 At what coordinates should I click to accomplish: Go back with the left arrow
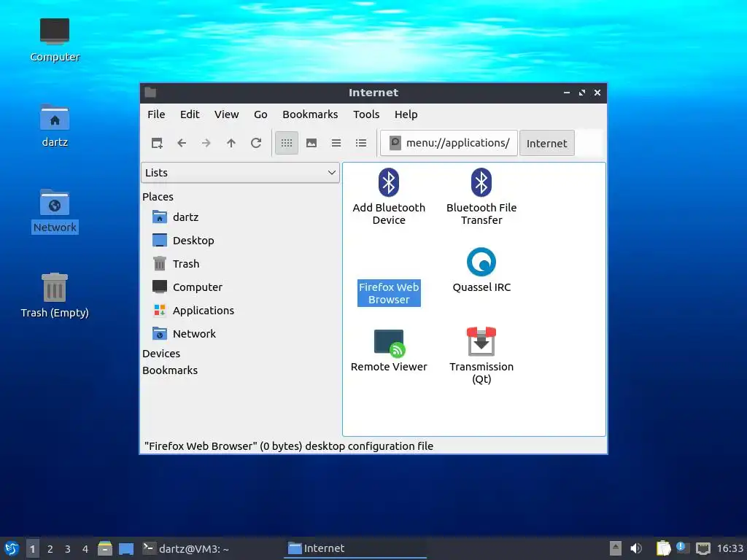pyautogui.click(x=182, y=143)
